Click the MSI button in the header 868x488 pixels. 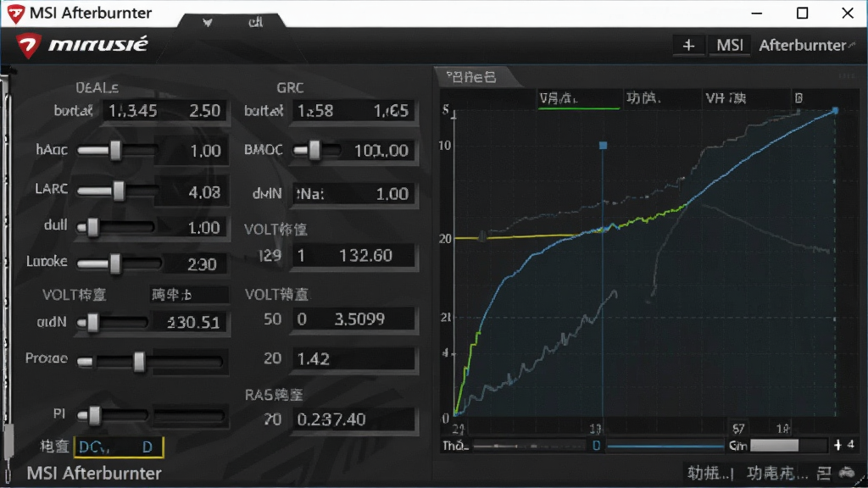coord(730,46)
